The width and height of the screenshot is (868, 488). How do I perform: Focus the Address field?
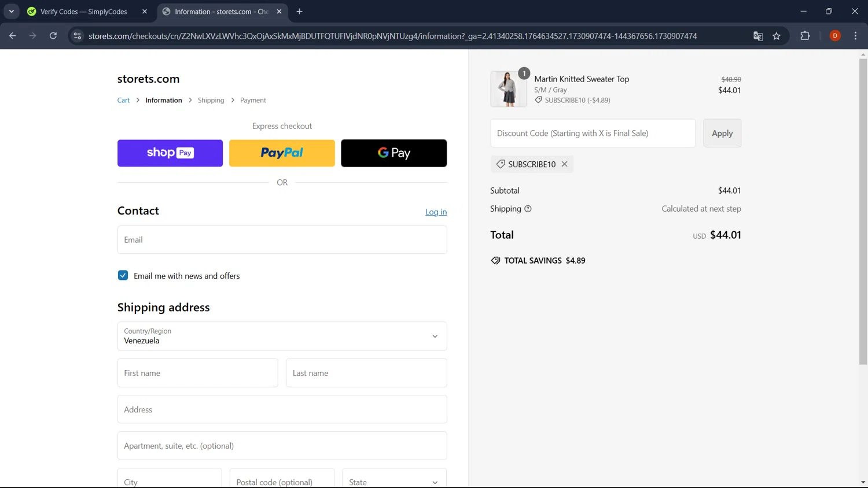(x=282, y=409)
